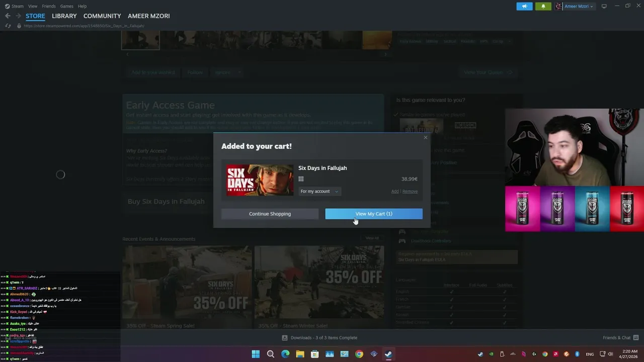Screen dimensions: 644x362
Task: Close the Added to your cart dialog
Action: click(x=426, y=137)
